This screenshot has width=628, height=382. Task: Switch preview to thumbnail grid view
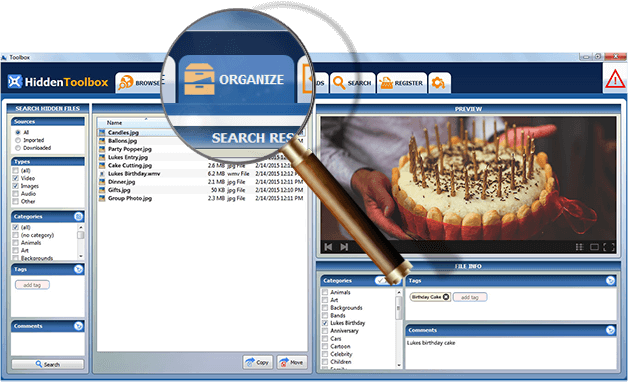[x=579, y=247]
